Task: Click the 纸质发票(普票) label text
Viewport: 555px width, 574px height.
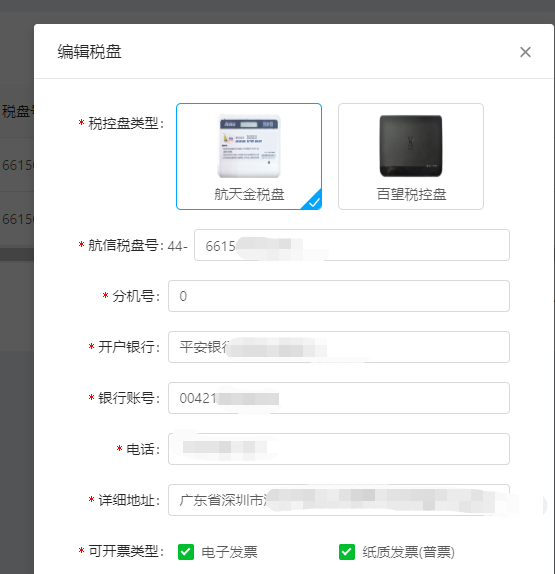Action: coord(409,552)
